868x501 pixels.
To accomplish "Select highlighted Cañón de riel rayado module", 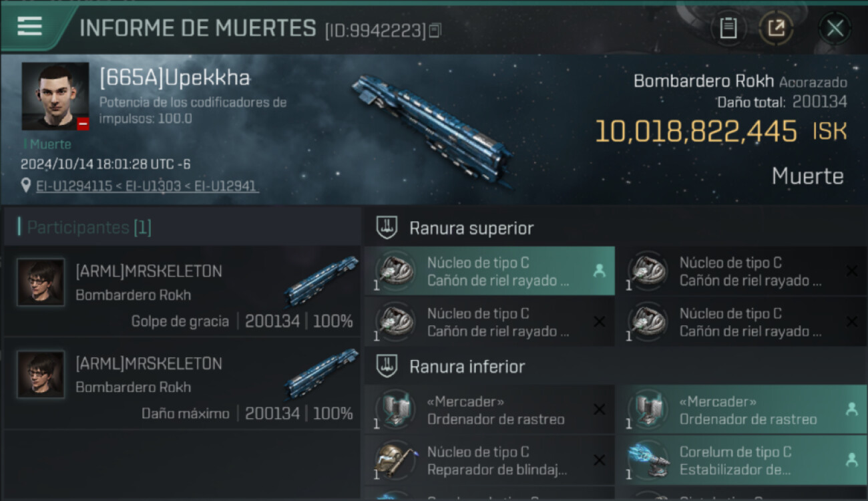I will click(x=489, y=271).
